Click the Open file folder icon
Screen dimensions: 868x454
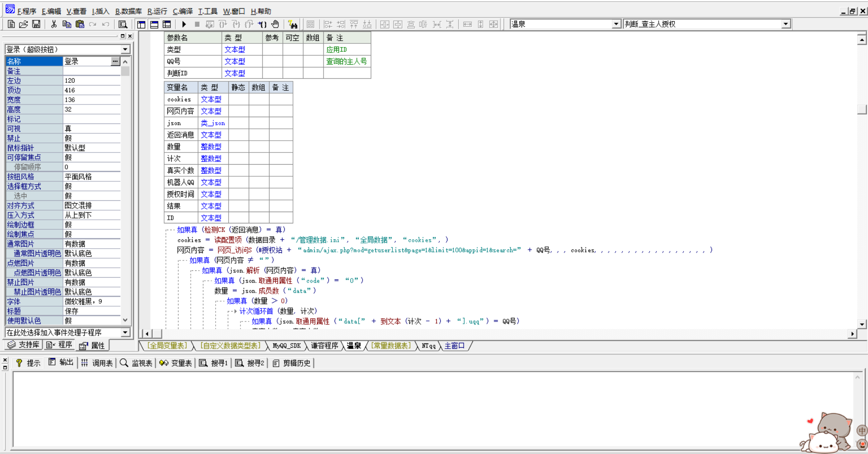pyautogui.click(x=24, y=24)
